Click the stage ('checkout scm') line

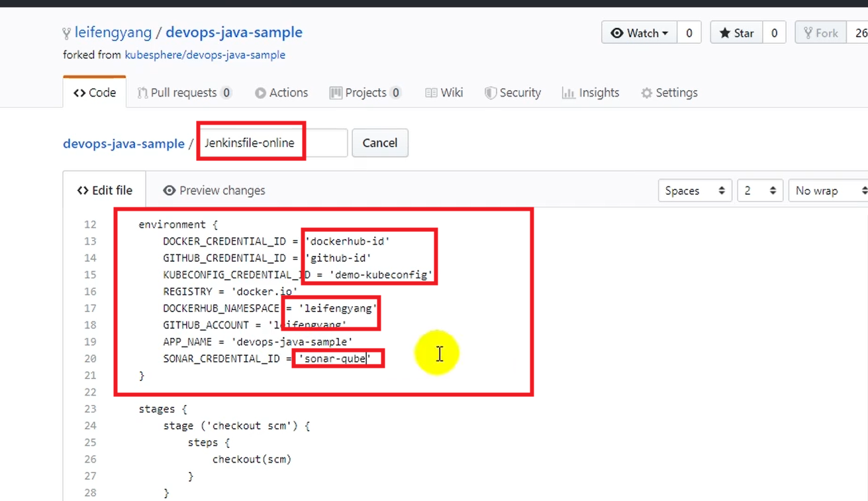[236, 425]
